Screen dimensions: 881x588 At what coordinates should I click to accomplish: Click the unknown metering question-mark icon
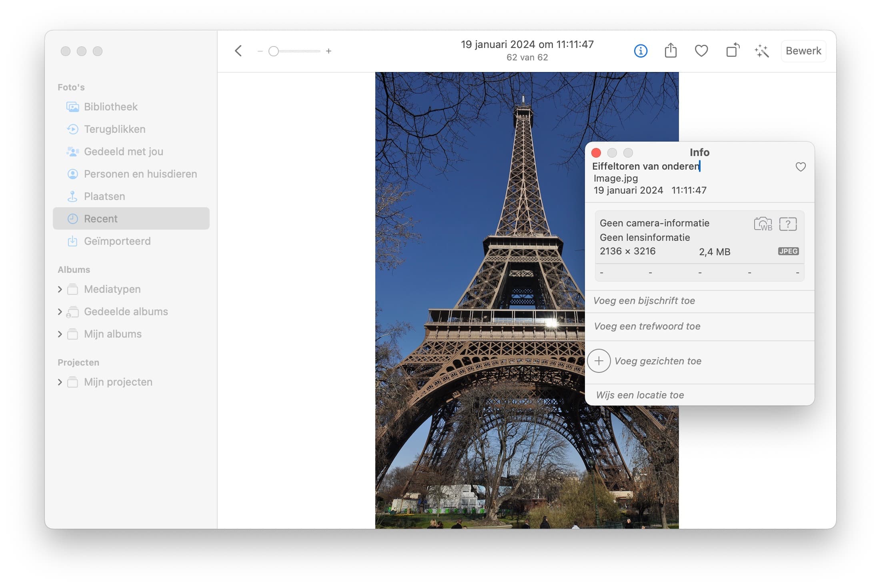(788, 224)
